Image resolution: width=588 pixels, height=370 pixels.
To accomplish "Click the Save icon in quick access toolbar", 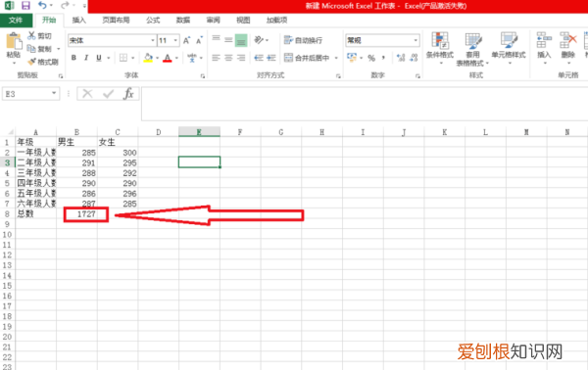I will click(25, 6).
